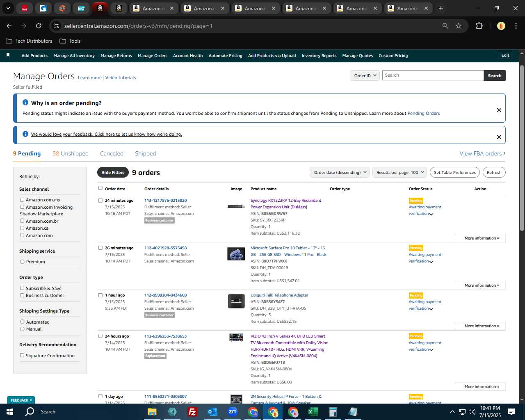This screenshot has width=525, height=420.
Task: Click the Windows Start button
Action: click(10, 412)
